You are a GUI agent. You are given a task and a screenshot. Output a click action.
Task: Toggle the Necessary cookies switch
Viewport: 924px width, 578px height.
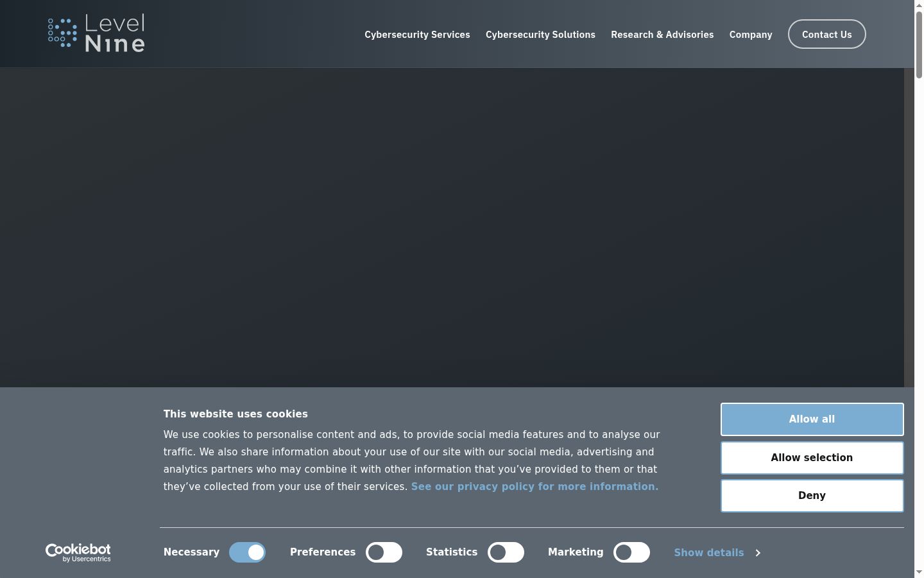point(247,552)
